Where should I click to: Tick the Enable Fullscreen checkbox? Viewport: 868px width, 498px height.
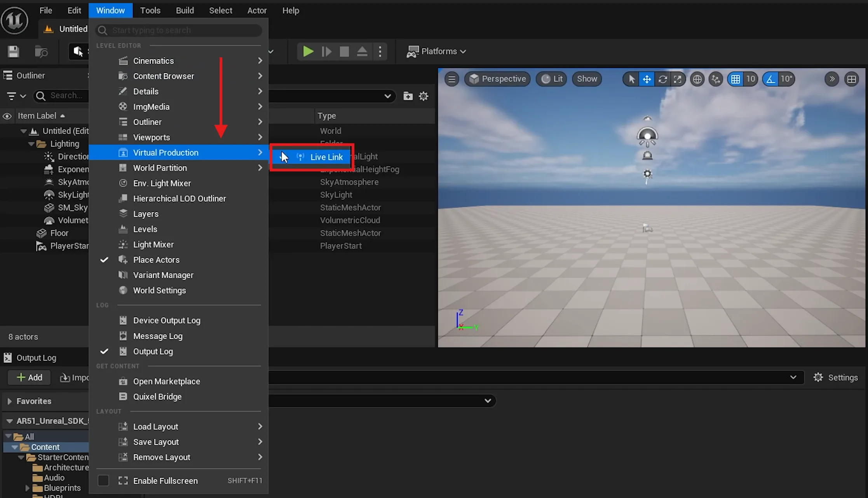pos(103,481)
